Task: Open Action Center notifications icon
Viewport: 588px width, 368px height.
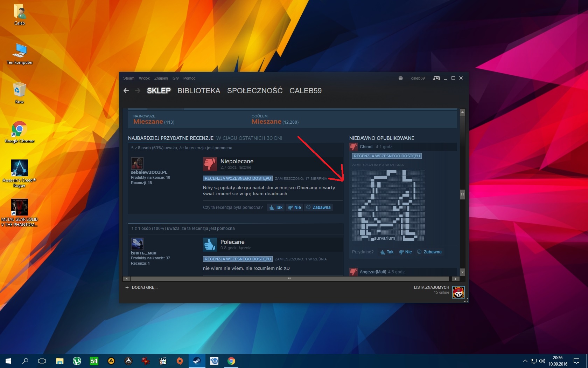Action: tap(576, 361)
